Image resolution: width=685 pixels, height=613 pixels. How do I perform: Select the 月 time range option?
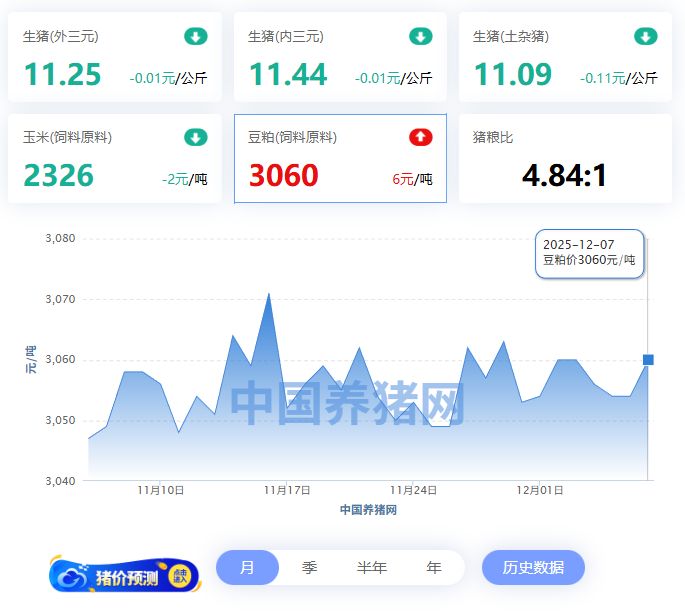(247, 568)
